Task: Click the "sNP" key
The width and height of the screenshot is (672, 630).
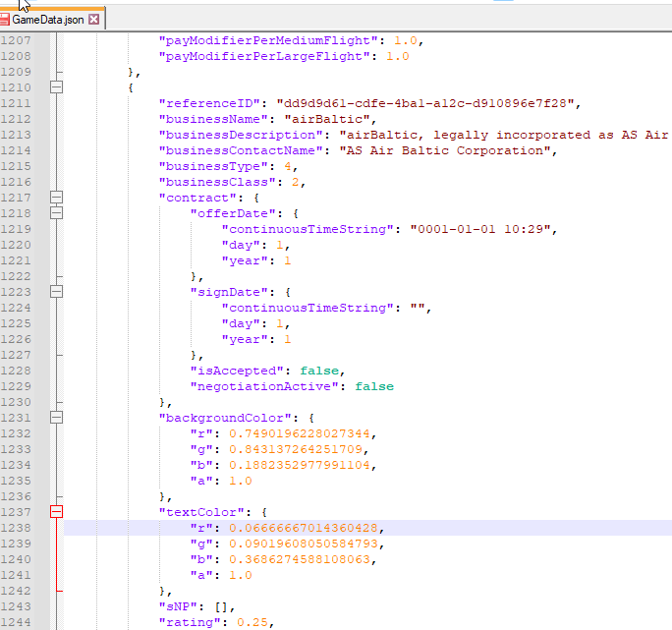Action: click(x=178, y=606)
